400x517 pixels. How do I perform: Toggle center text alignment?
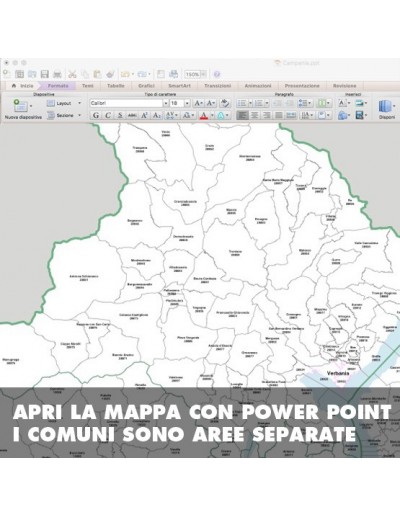[x=255, y=115]
